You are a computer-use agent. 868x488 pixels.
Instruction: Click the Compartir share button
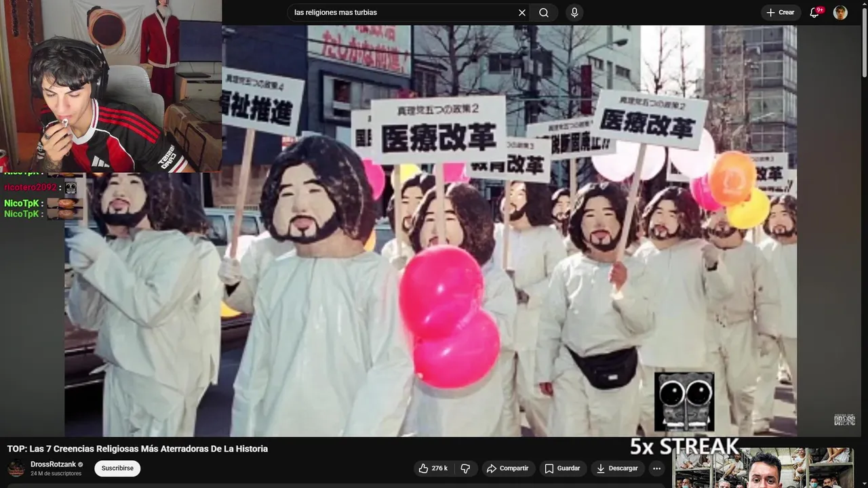pyautogui.click(x=507, y=468)
